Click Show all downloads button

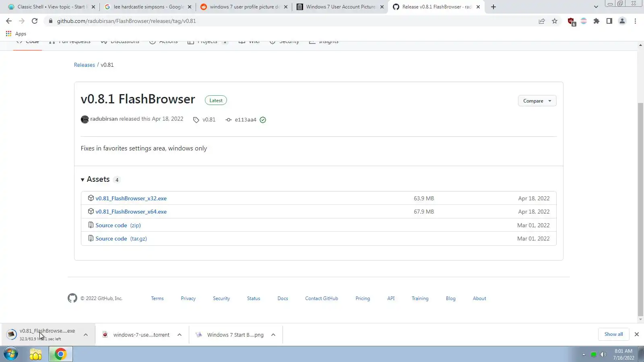613,334
